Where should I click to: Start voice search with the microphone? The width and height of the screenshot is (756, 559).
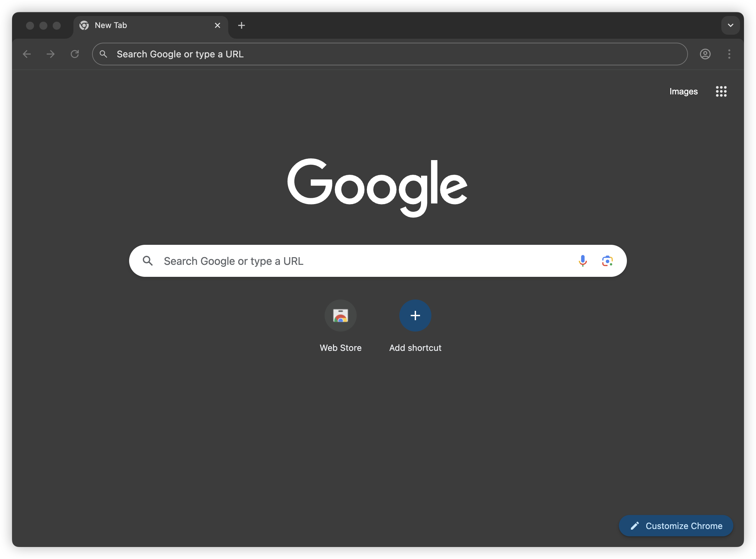pyautogui.click(x=583, y=261)
